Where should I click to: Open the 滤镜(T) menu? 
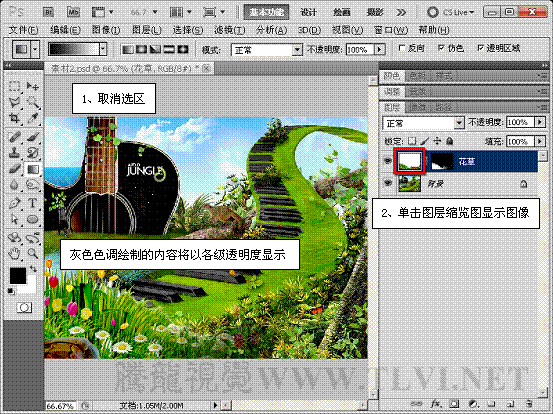click(230, 30)
